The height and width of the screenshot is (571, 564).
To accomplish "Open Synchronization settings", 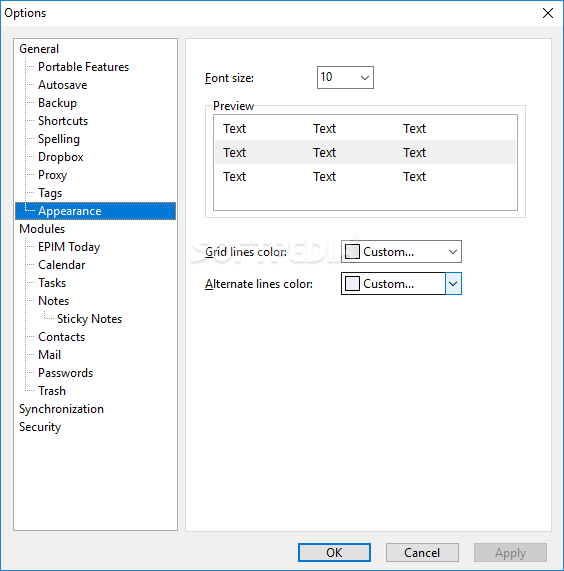I will [61, 409].
